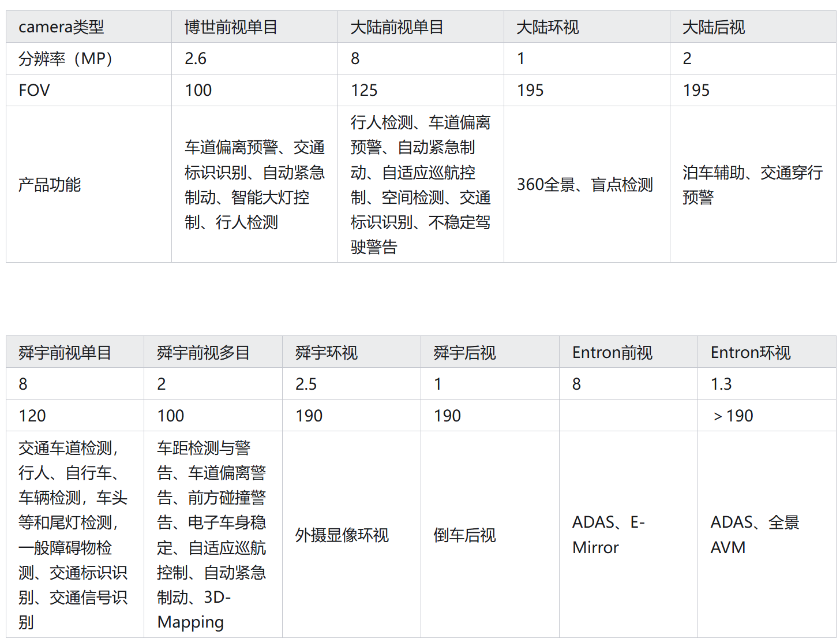
Task: Select the "产品功能" row label
Action: 89,184
